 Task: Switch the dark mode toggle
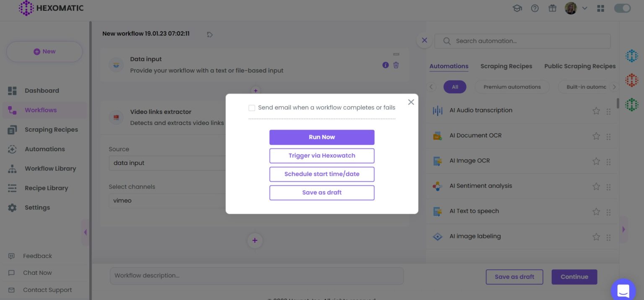pyautogui.click(x=622, y=8)
